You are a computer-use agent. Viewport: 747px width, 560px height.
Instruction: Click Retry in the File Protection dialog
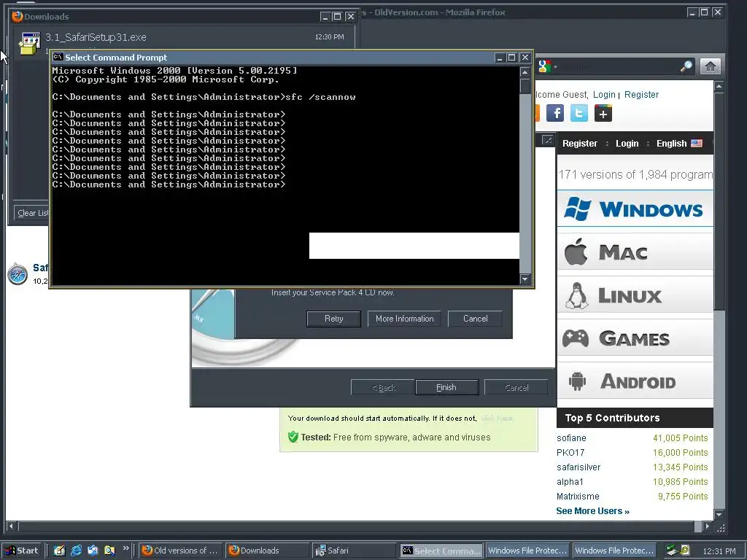tap(333, 319)
